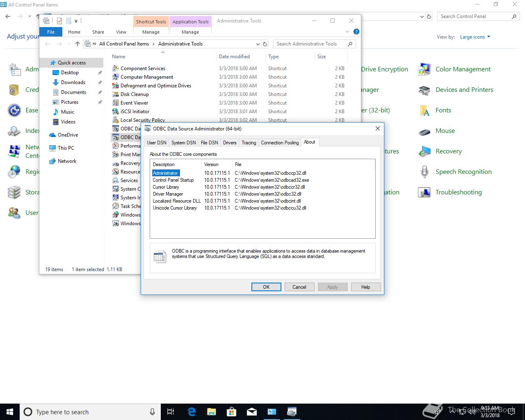Click the Explorer help question mark icon
Image resolution: width=525 pixels, height=420 pixels.
point(356,32)
